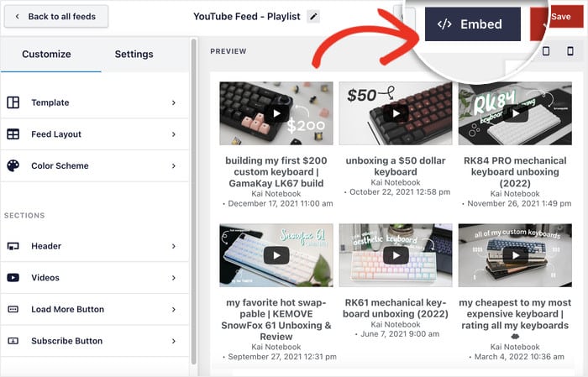Open the Color Scheme settings row
Viewport: 588px width, 377px height.
[x=94, y=165]
